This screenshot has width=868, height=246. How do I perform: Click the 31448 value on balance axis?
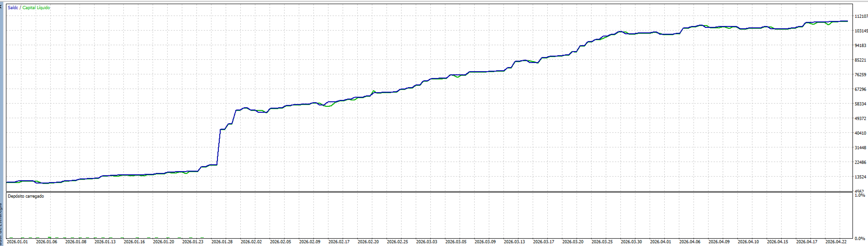click(861, 148)
